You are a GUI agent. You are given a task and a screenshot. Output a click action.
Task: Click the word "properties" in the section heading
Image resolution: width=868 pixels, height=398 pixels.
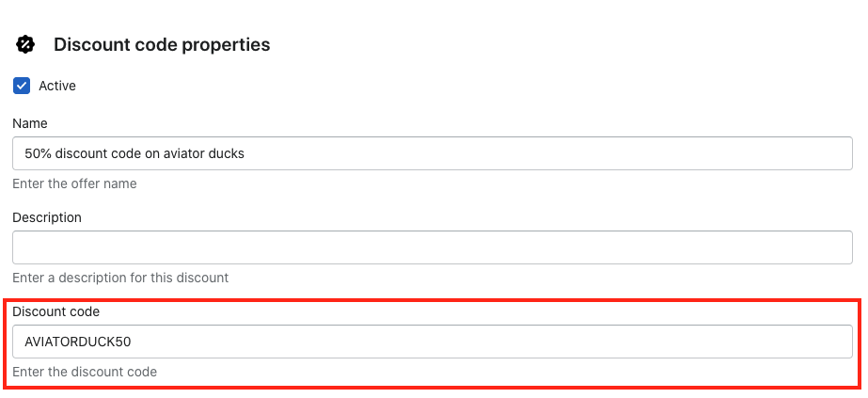[x=226, y=44]
